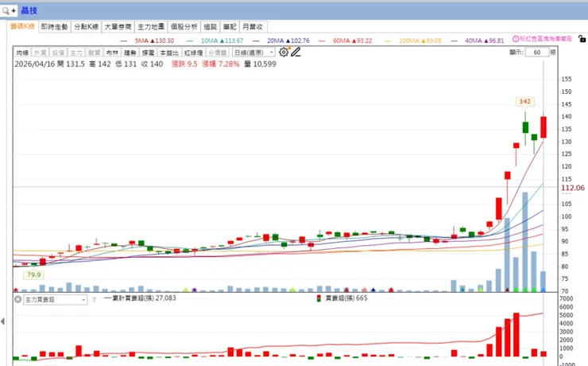Click the 晶技 stock name link
The width and height of the screenshot is (588, 366).
click(x=29, y=10)
